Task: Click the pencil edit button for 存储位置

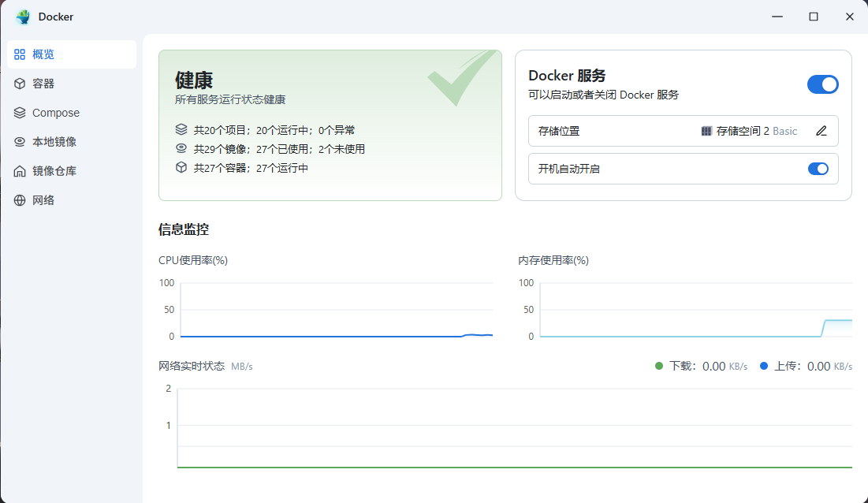Action: click(821, 131)
